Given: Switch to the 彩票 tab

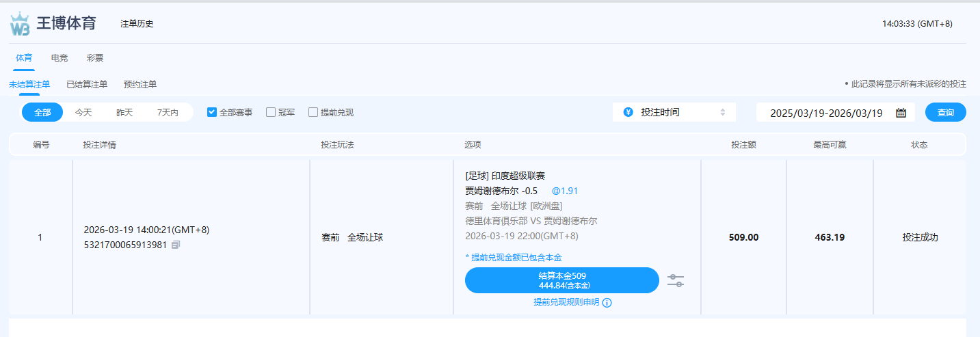Looking at the screenshot, I should coord(95,58).
